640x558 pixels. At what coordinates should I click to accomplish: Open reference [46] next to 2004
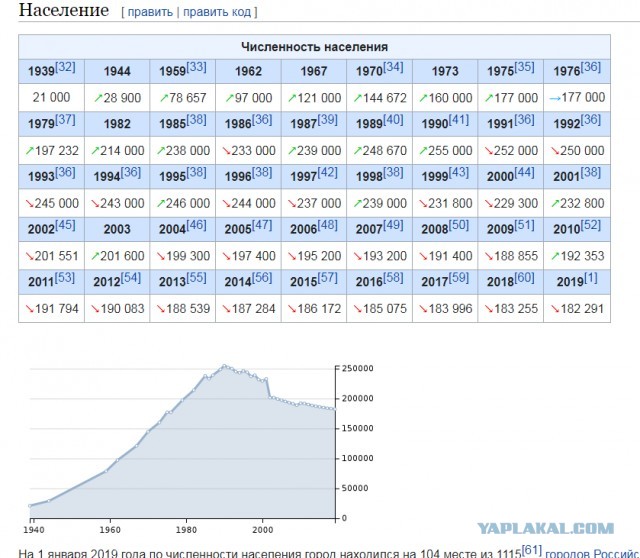pyautogui.click(x=196, y=225)
